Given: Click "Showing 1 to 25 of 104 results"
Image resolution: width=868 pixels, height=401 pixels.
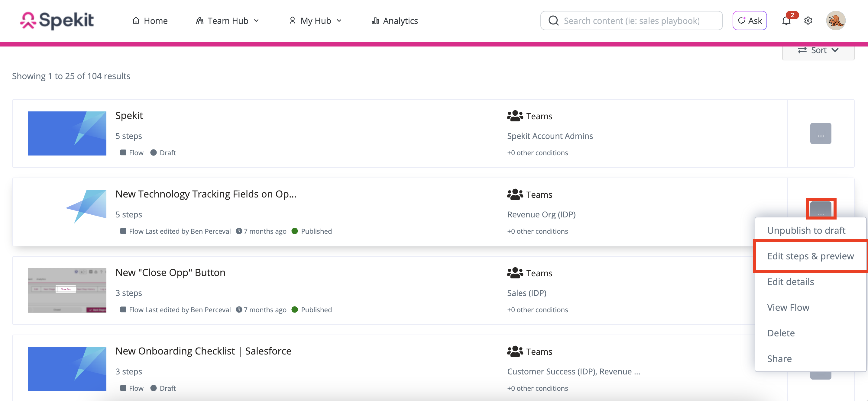Looking at the screenshot, I should 71,76.
